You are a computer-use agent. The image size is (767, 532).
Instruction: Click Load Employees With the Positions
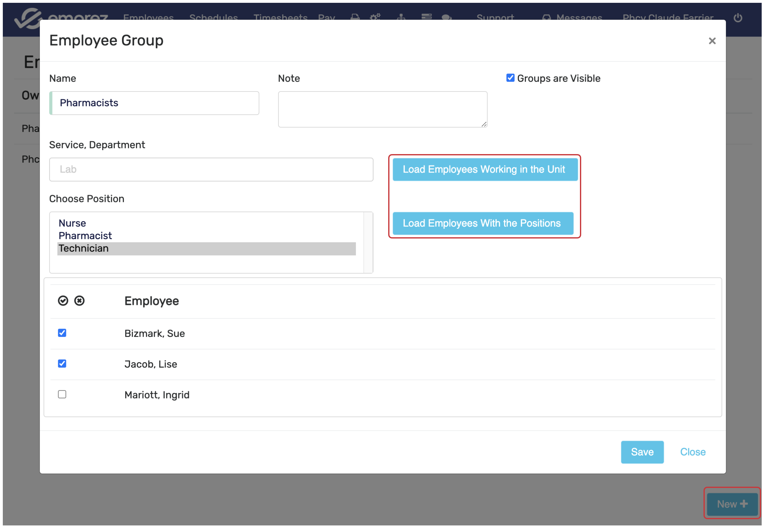tap(483, 223)
